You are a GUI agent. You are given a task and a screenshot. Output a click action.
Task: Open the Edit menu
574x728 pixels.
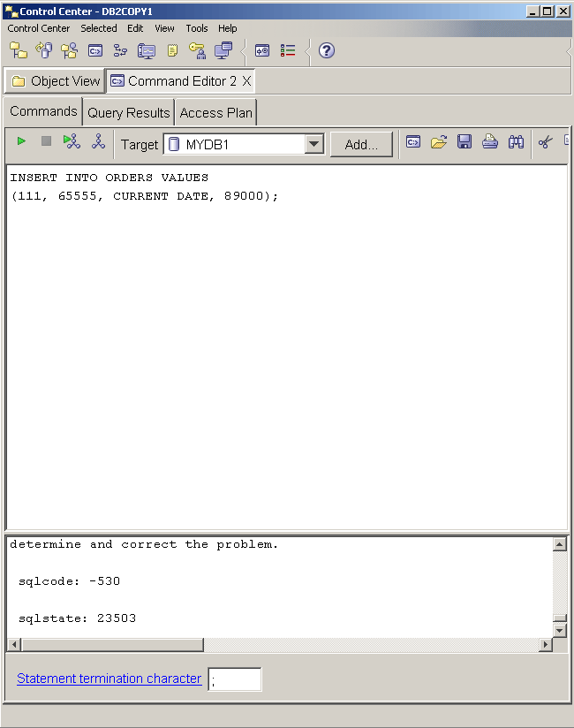135,28
